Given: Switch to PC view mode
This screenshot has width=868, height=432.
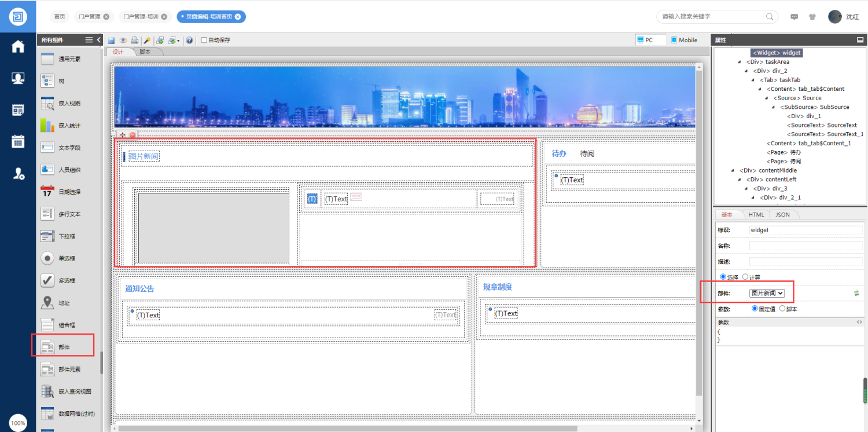Looking at the screenshot, I should tap(649, 40).
